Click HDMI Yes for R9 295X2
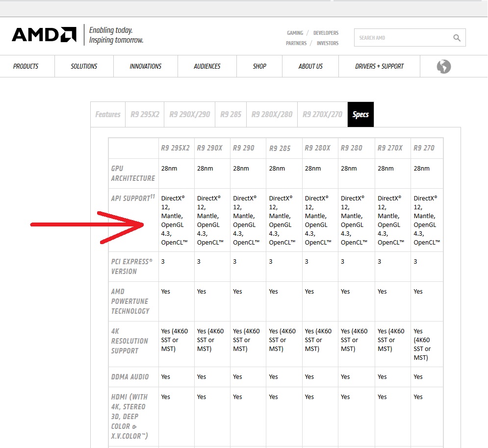Screen dimensions: 488x448 pyautogui.click(x=166, y=397)
